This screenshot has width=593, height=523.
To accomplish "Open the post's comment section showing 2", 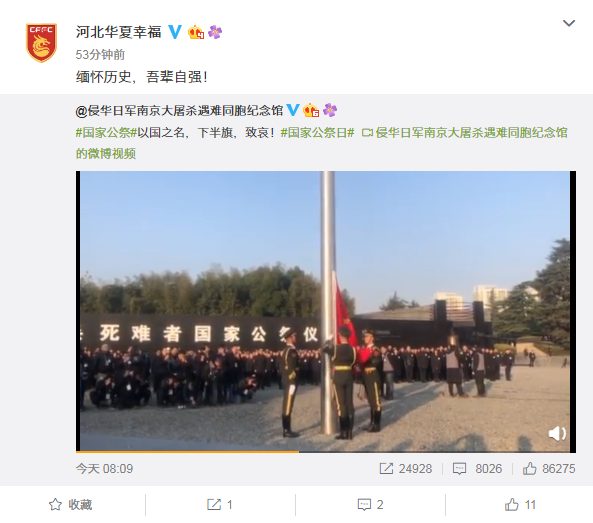I will (x=370, y=505).
